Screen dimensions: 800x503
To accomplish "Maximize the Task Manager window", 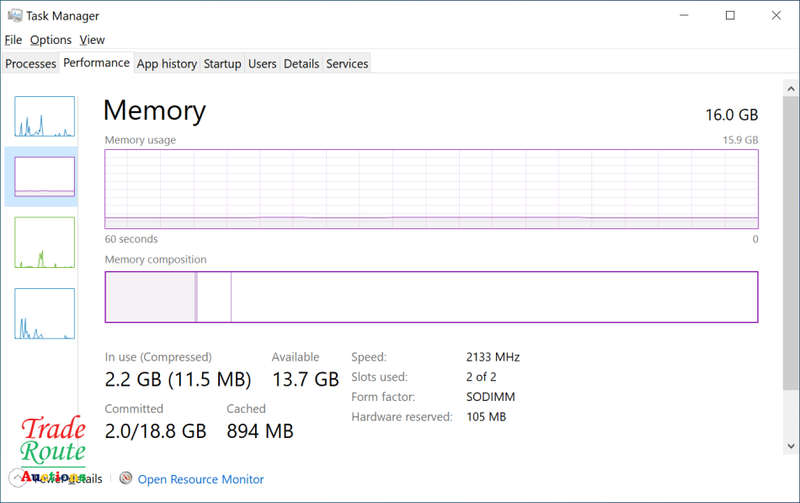I will pyautogui.click(x=730, y=15).
